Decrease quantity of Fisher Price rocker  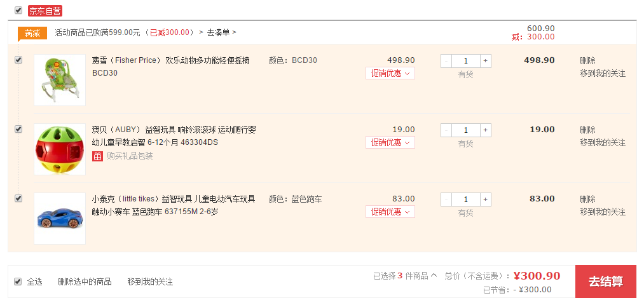(446, 61)
